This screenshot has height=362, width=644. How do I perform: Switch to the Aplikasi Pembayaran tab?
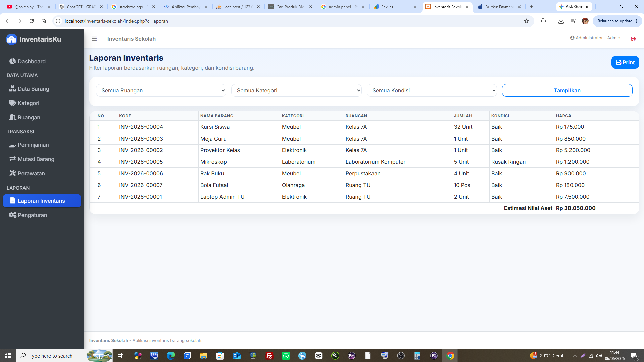point(186,7)
